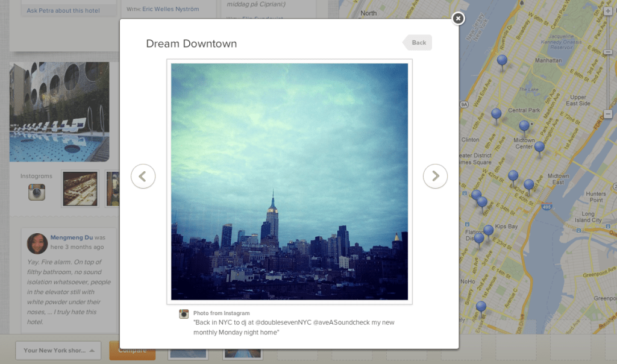Click the Back button in popup
Screen dimensions: 617x364
(418, 43)
